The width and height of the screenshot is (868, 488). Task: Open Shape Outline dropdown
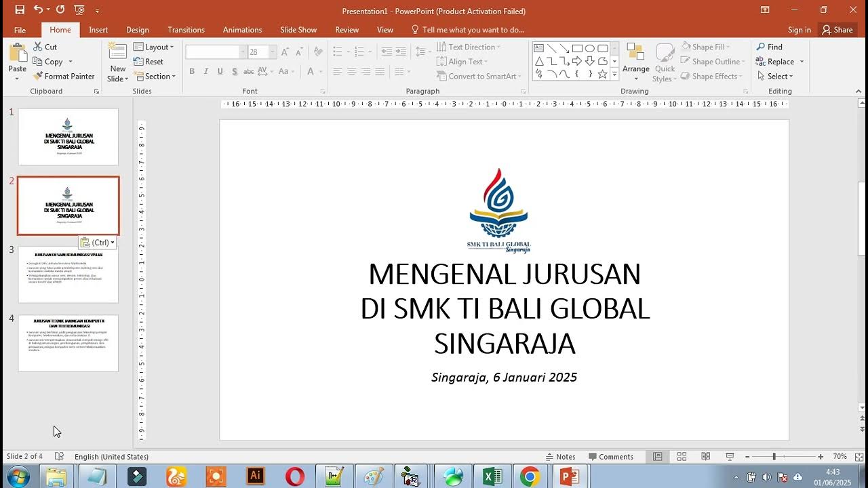[x=713, y=62]
